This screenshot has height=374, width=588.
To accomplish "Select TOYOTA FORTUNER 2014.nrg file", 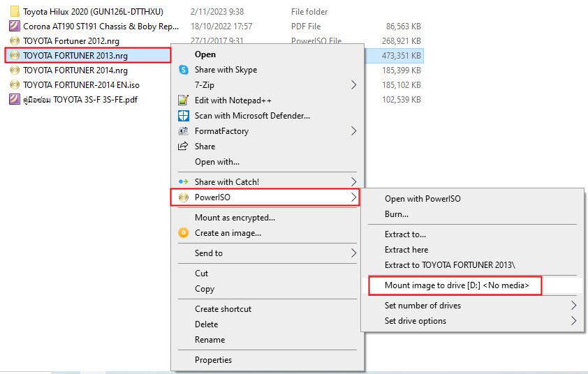I will click(x=75, y=70).
